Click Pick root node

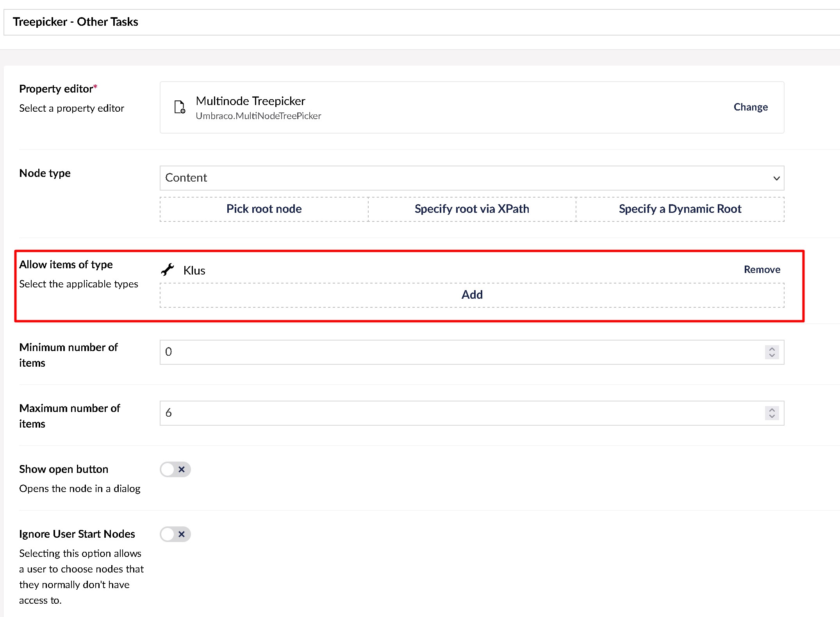pyautogui.click(x=264, y=209)
